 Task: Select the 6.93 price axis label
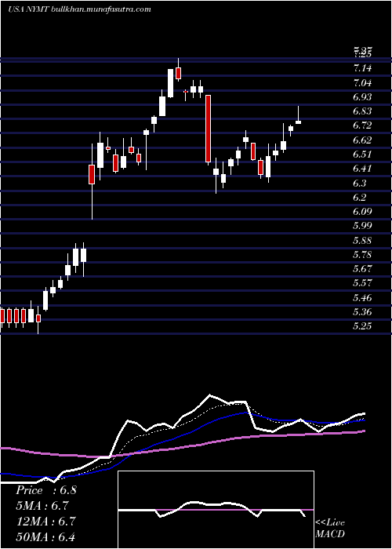pos(362,97)
